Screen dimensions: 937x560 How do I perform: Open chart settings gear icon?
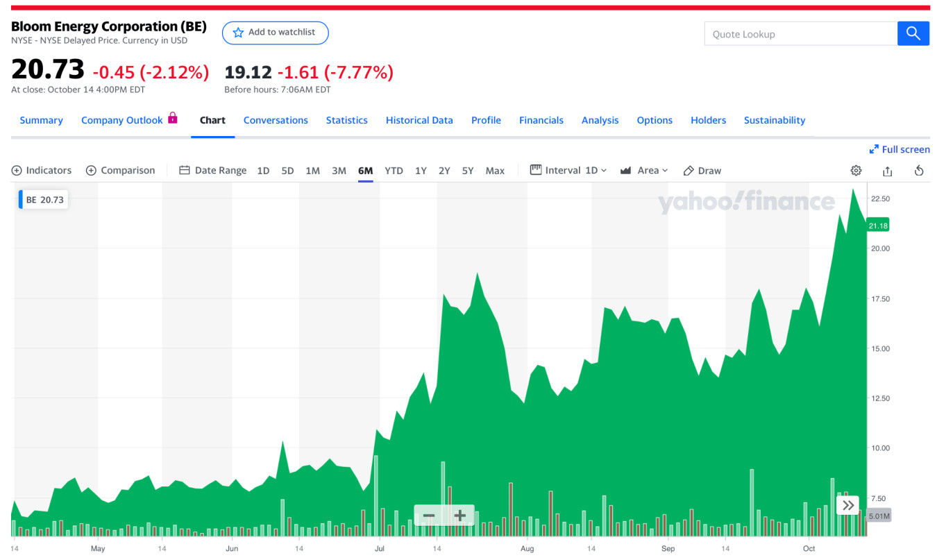(x=856, y=171)
